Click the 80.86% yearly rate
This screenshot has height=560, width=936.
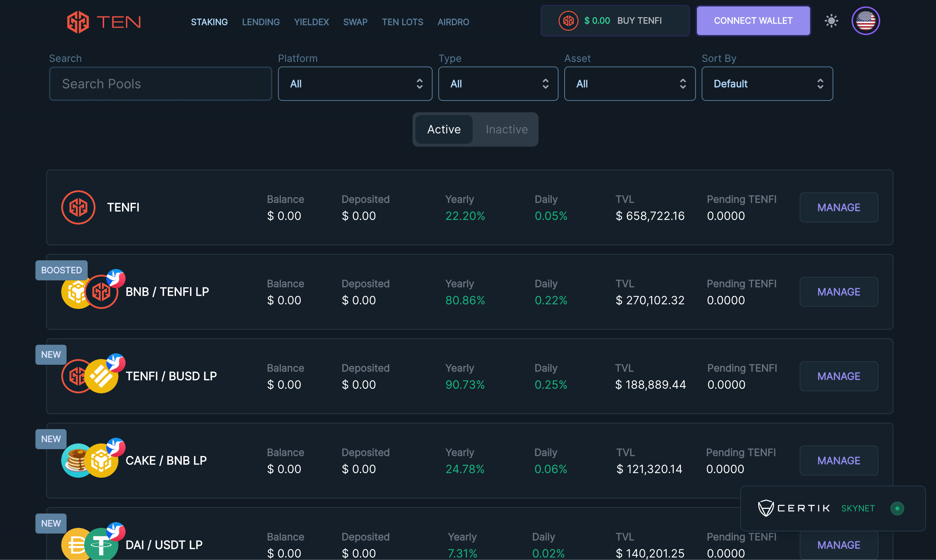(x=465, y=300)
